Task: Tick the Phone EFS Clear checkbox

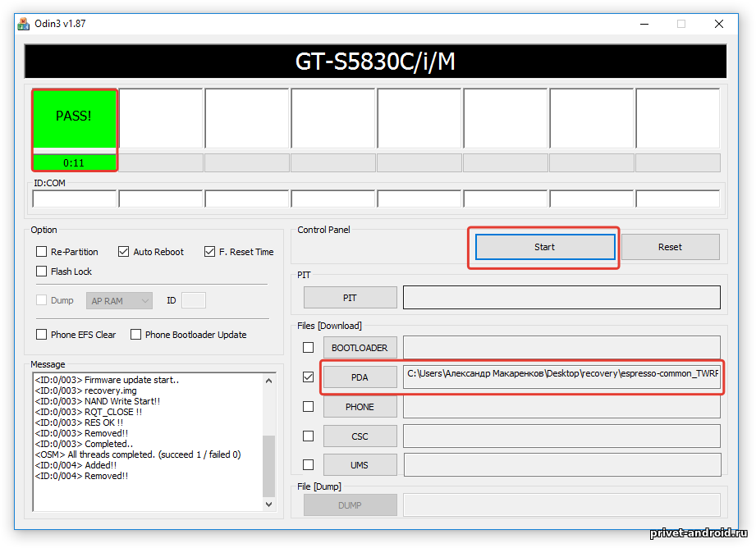Action: (42, 335)
